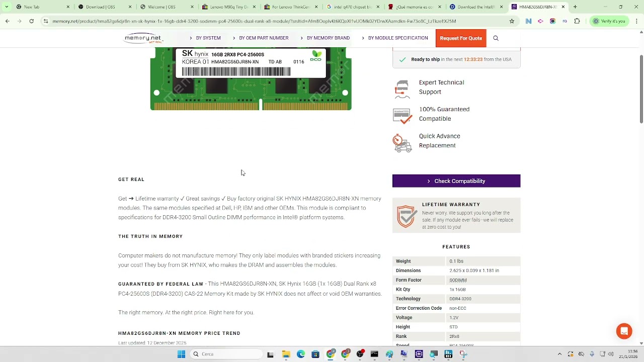Switch to the Lenovo M90q Tiny tab
644x362 pixels.
tap(228, 7)
